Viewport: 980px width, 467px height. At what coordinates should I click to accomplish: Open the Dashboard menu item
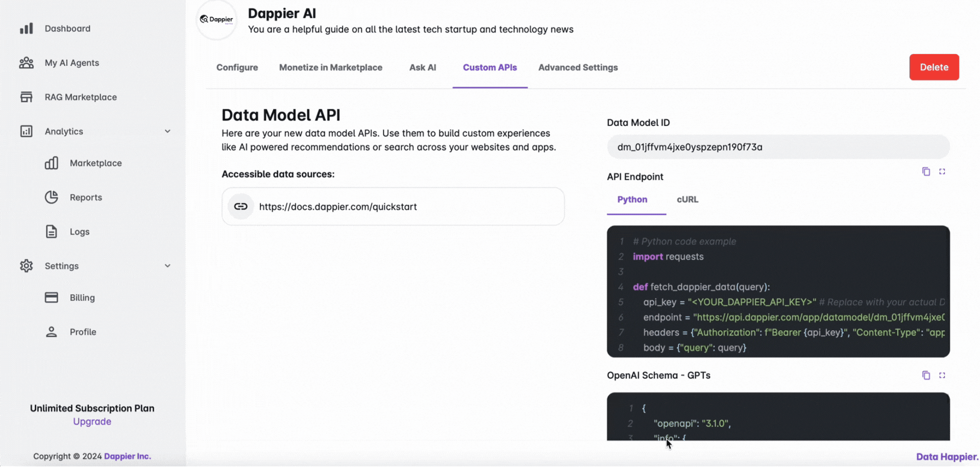pyautogui.click(x=67, y=29)
